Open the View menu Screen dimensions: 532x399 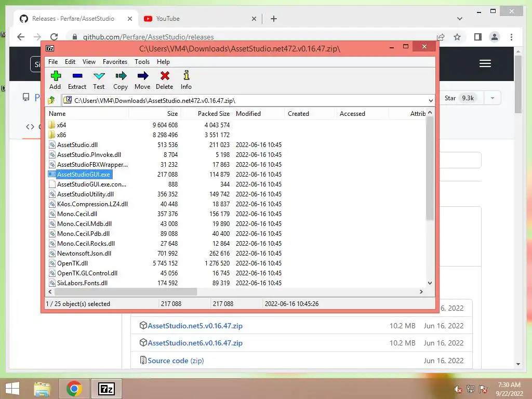coord(89,62)
